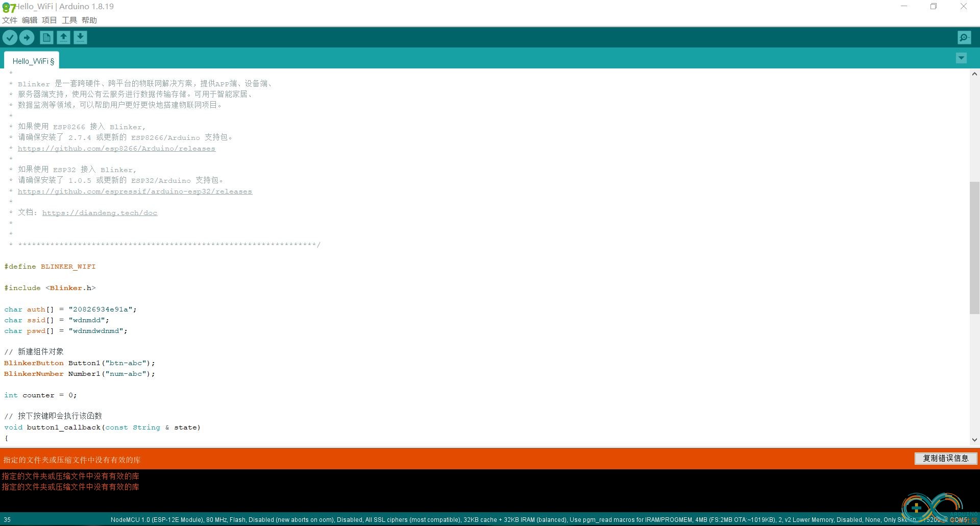Save the sketch with down-arrow icon
The height and width of the screenshot is (526, 980).
pyautogui.click(x=80, y=37)
